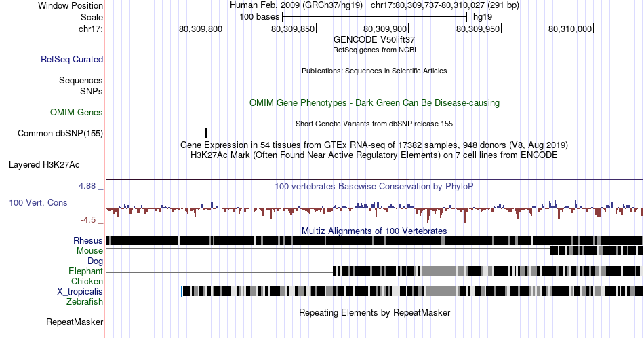Click the 100 bases scale bar
644x338 pixels.
[375, 17]
